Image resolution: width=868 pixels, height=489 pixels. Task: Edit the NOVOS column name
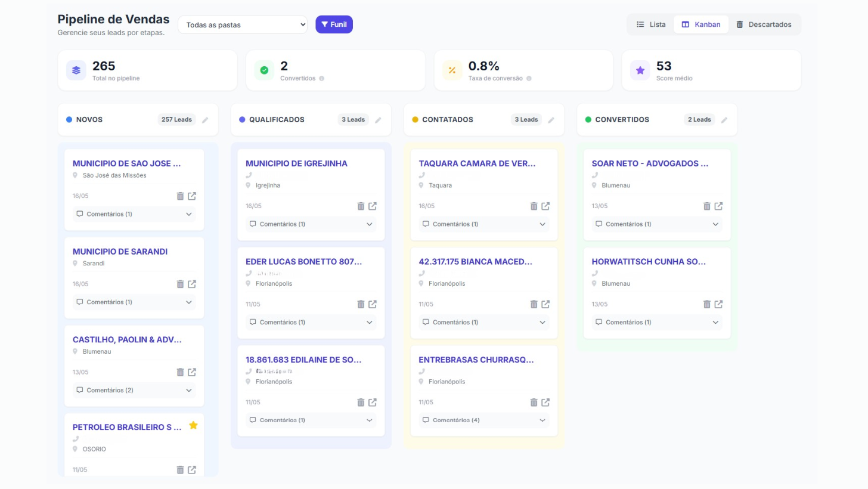[x=205, y=120]
